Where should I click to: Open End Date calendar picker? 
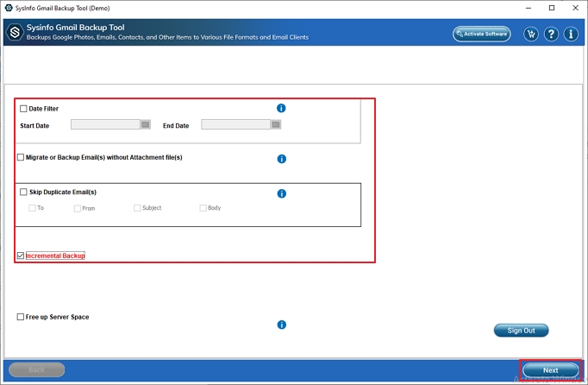tap(276, 124)
